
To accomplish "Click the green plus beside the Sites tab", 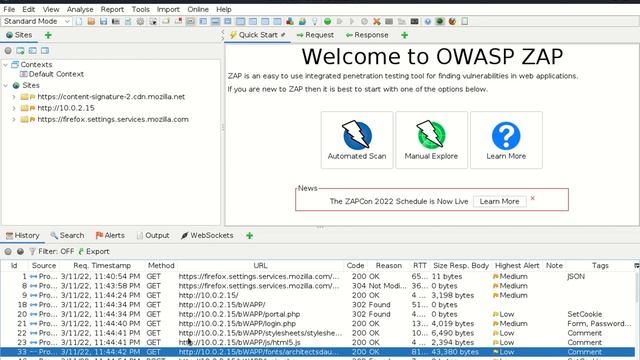I will point(48,35).
